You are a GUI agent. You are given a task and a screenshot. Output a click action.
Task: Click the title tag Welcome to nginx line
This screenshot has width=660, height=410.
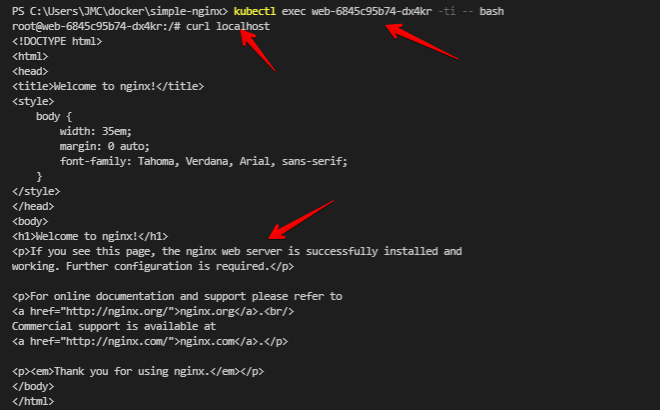pyautogui.click(x=108, y=86)
